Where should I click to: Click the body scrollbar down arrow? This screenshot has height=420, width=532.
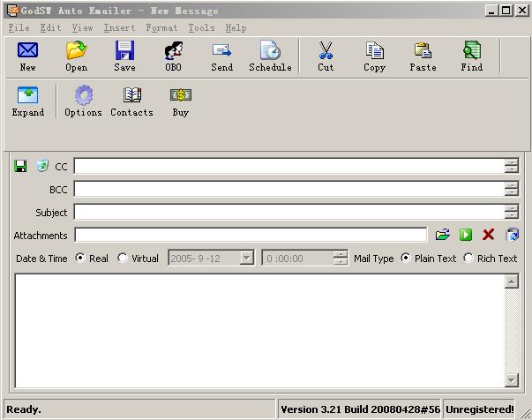pyautogui.click(x=512, y=380)
